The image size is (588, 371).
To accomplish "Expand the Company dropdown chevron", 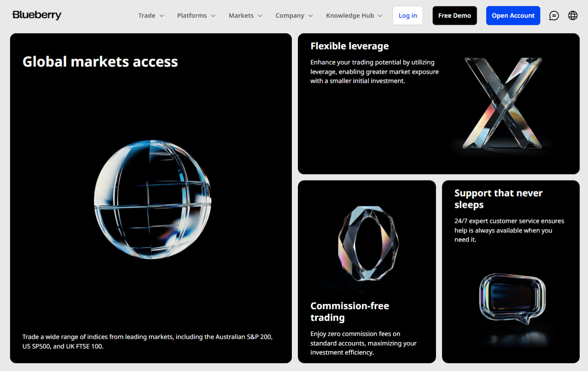I will [310, 16].
